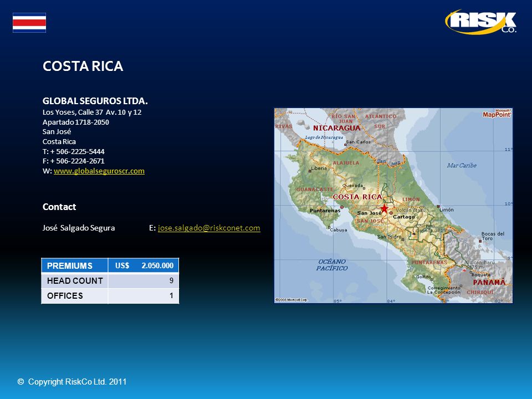Click the Boquete town label on the map
Viewport: 532px width, 399px height.
[481, 275]
